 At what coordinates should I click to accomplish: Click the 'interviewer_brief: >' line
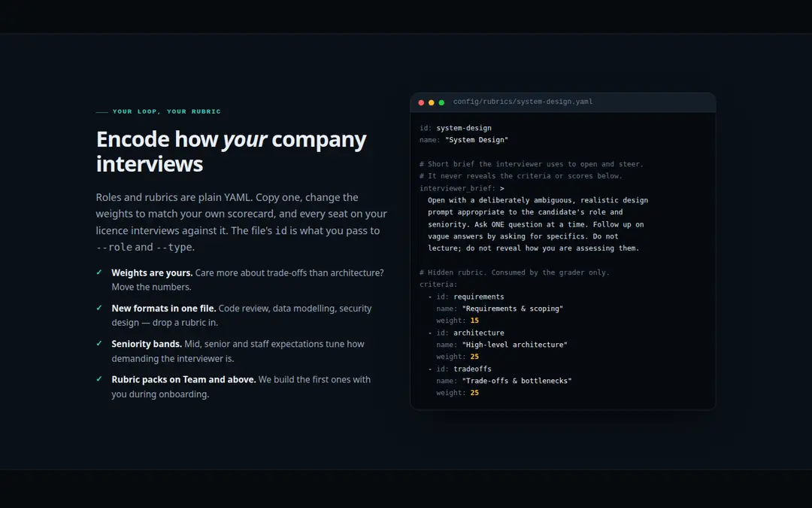(462, 188)
